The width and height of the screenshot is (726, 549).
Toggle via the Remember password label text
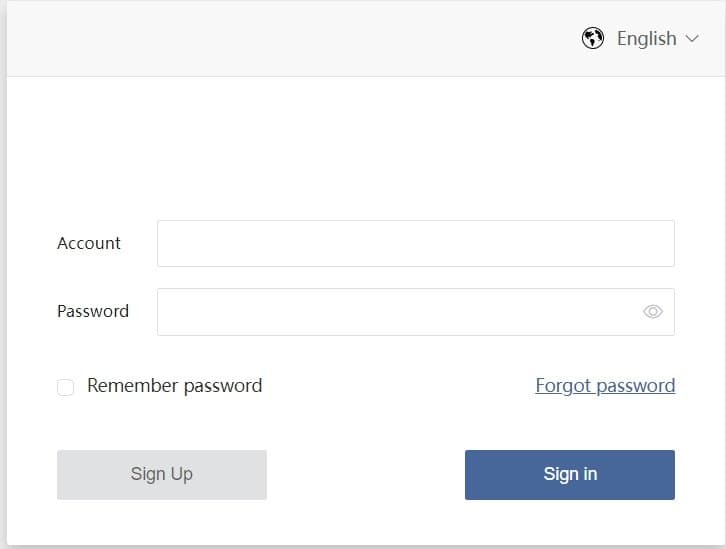[x=174, y=386]
